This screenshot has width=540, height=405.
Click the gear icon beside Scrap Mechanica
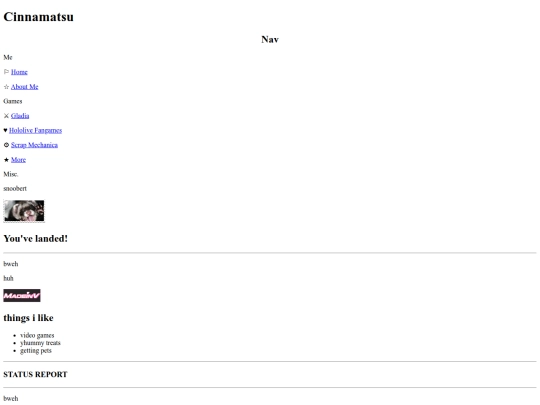[6, 145]
